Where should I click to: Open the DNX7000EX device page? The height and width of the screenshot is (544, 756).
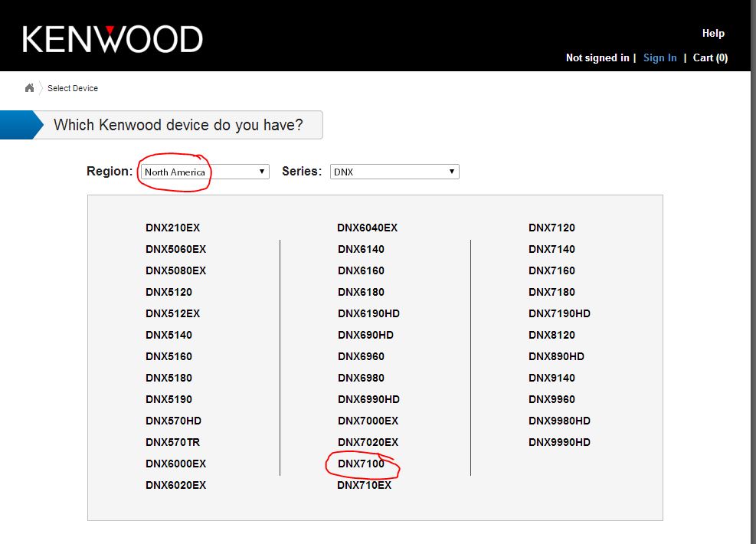[x=368, y=421]
